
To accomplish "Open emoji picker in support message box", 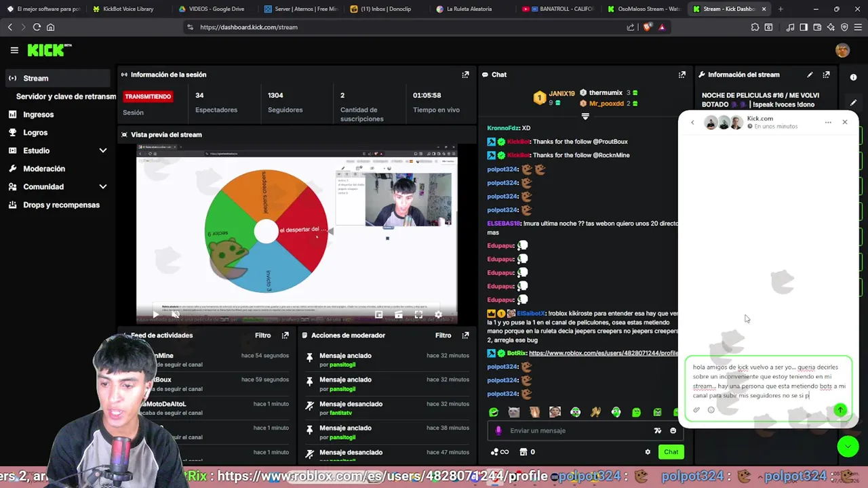I will coord(711,410).
